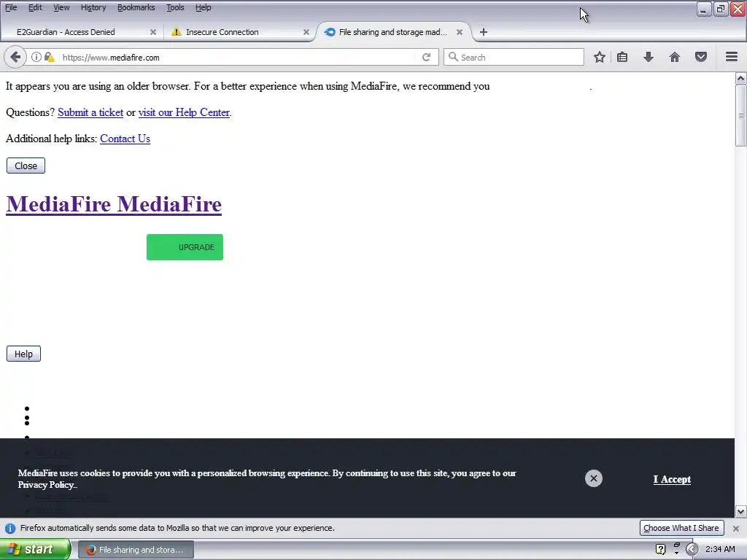Switch to E2Guardian - Access Denied tab
This screenshot has width=747, height=560.
[81, 32]
